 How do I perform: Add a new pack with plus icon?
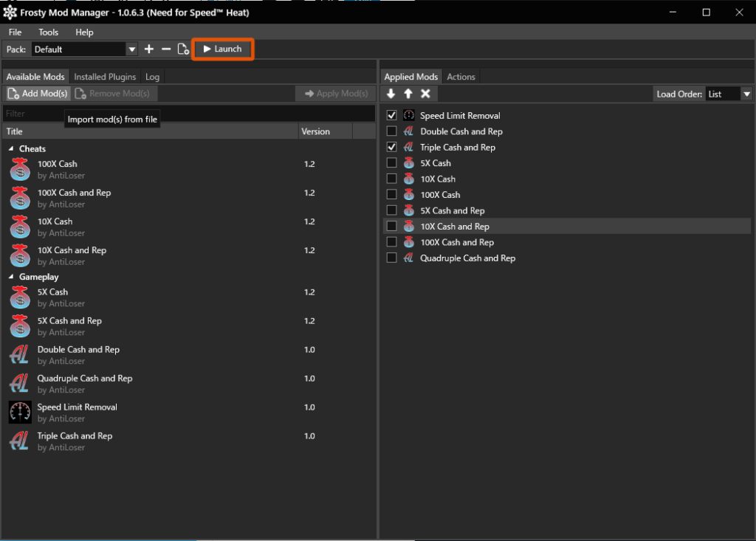149,49
